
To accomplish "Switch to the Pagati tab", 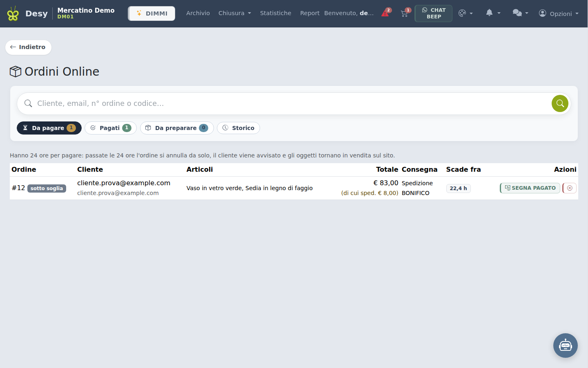I will (x=111, y=128).
